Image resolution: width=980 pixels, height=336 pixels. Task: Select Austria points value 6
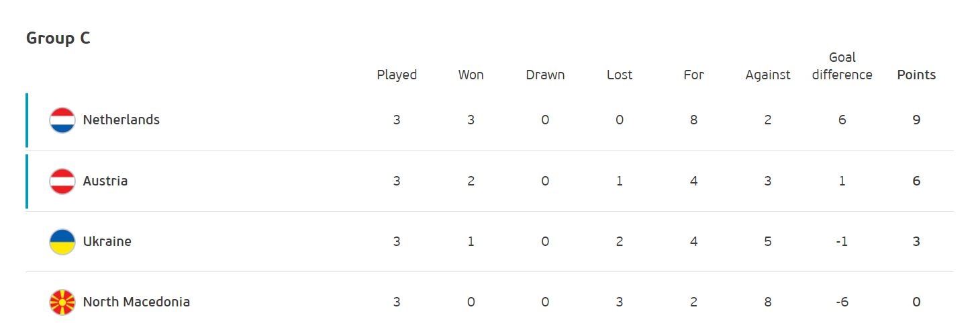click(x=916, y=181)
